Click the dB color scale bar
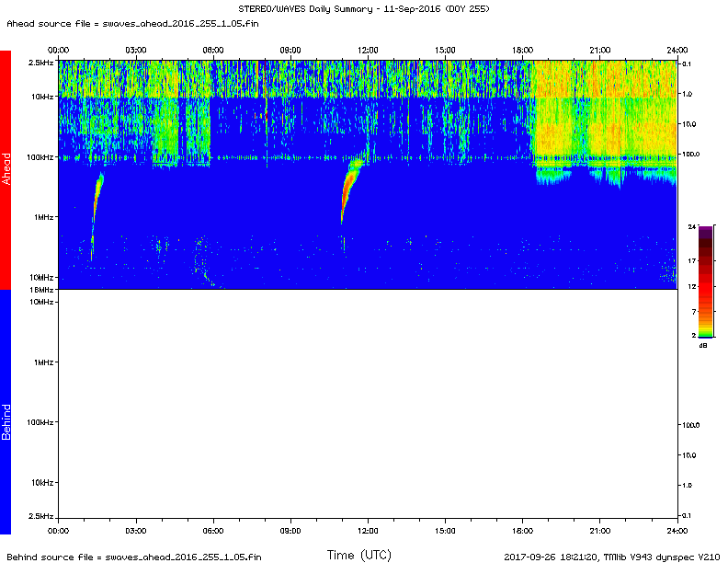The height and width of the screenshot is (563, 728). click(704, 281)
